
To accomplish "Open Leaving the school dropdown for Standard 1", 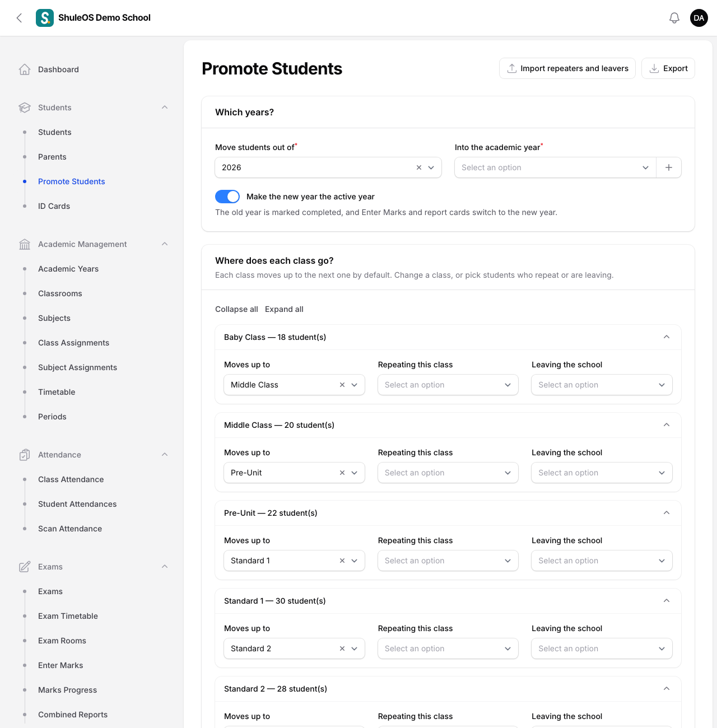I will point(602,648).
